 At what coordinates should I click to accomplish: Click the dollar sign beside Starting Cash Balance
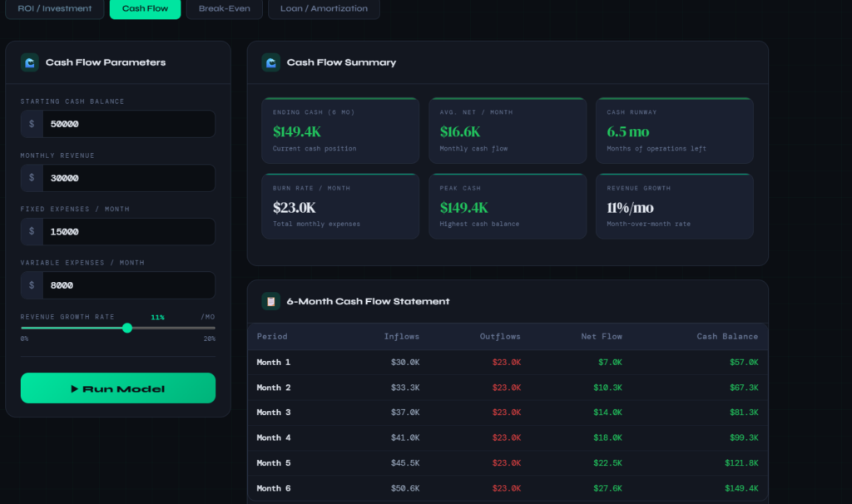click(x=32, y=124)
